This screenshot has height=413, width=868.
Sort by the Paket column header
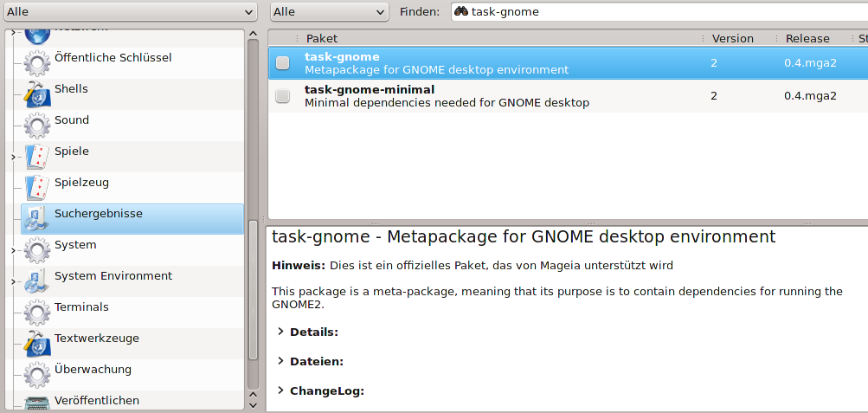[322, 38]
